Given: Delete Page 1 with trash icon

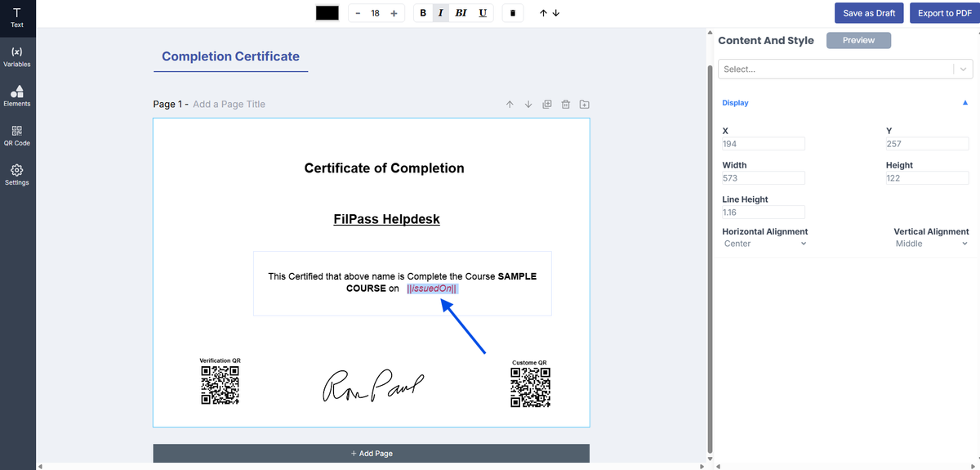Looking at the screenshot, I should pyautogui.click(x=566, y=105).
